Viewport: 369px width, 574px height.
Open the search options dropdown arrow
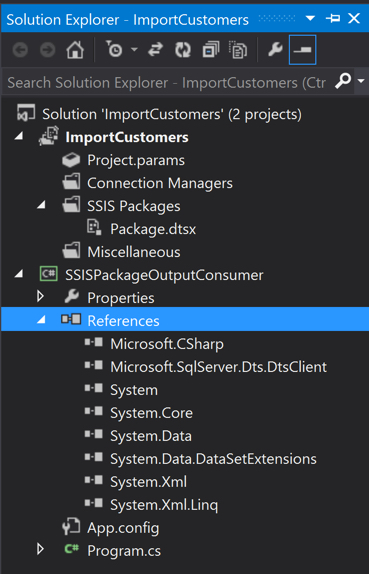[x=361, y=81]
